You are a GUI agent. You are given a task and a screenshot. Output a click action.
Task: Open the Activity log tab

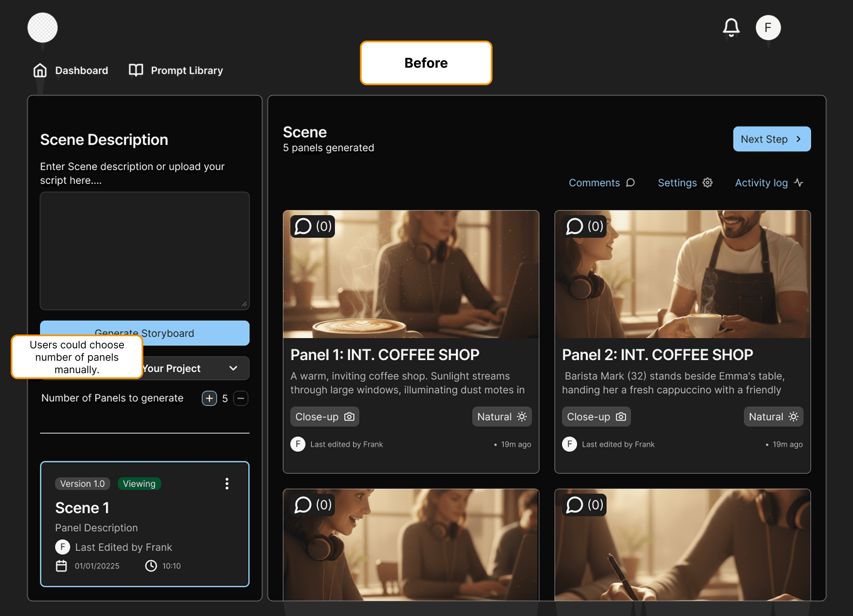769,183
